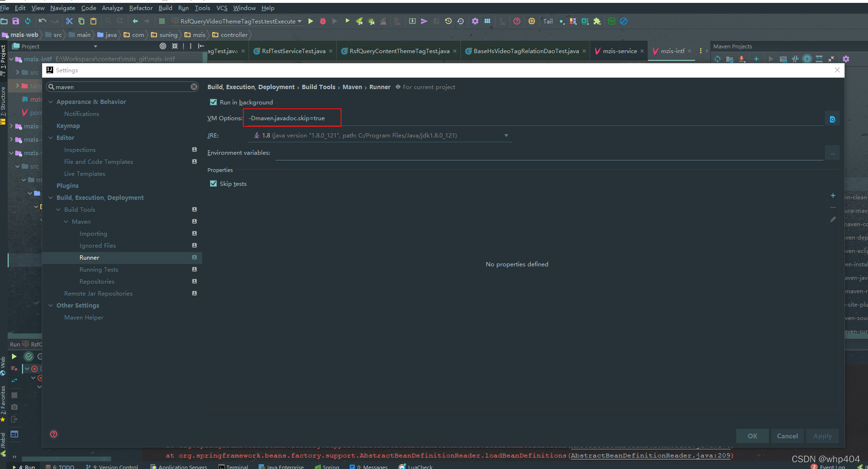Collapse the Build Tools node
Image resolution: width=868 pixels, height=469 pixels.
[58, 209]
